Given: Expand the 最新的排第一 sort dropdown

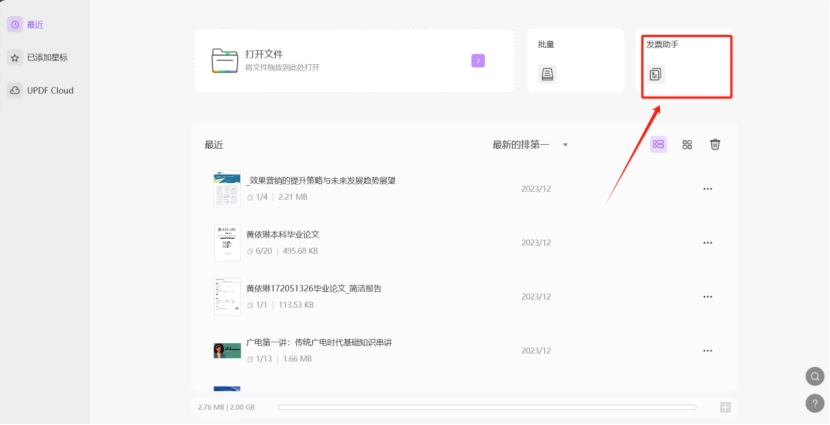Looking at the screenshot, I should click(x=530, y=145).
